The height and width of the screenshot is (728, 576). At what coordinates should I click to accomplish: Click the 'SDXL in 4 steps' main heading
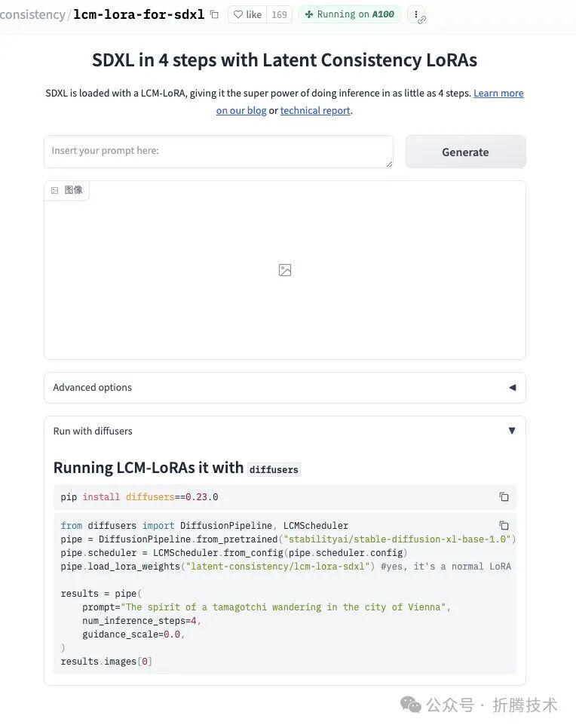tap(284, 60)
